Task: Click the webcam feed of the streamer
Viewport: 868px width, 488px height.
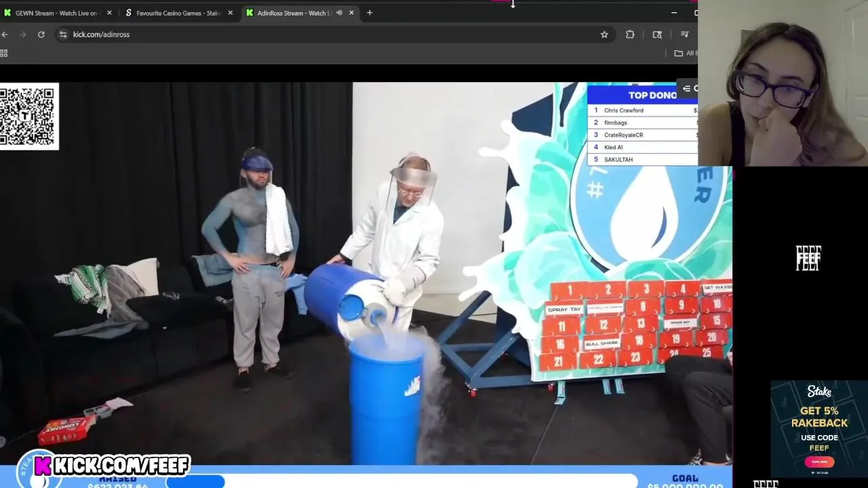Action: point(783,83)
